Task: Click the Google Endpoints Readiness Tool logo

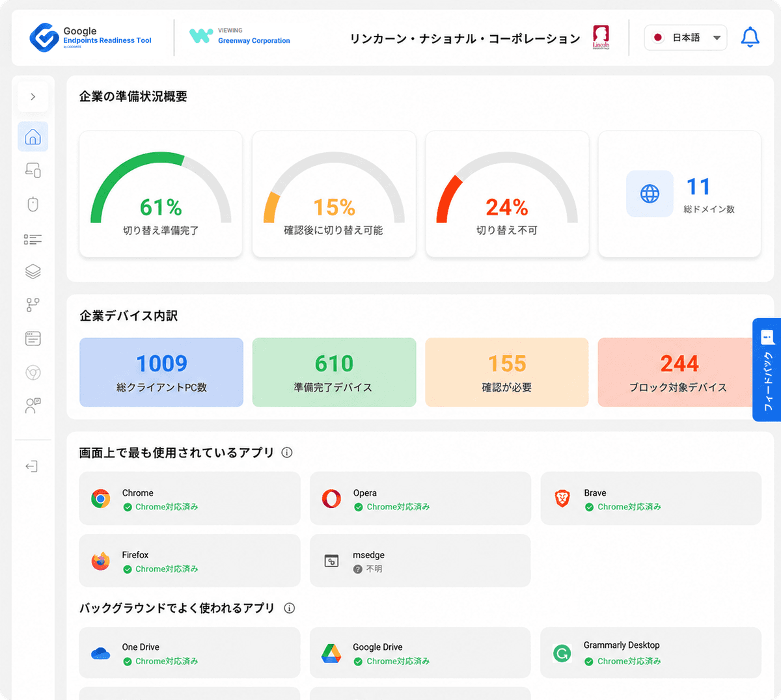Action: pyautogui.click(x=90, y=38)
